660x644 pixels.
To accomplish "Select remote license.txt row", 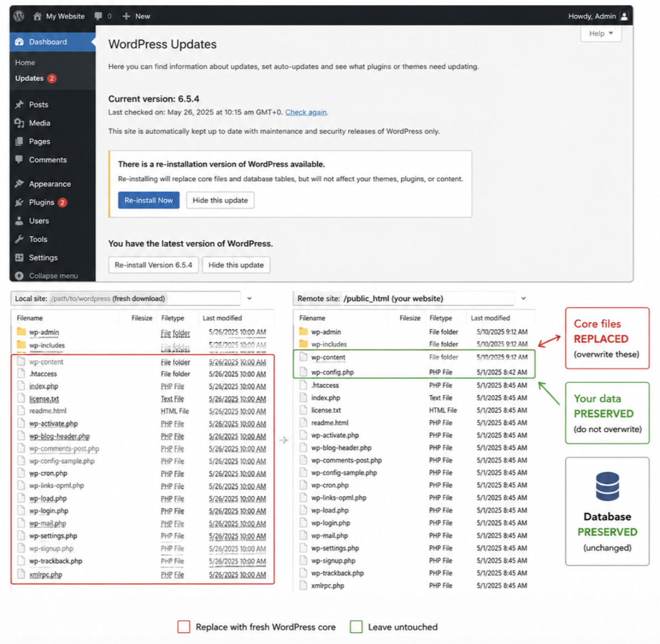I will pos(414,410).
